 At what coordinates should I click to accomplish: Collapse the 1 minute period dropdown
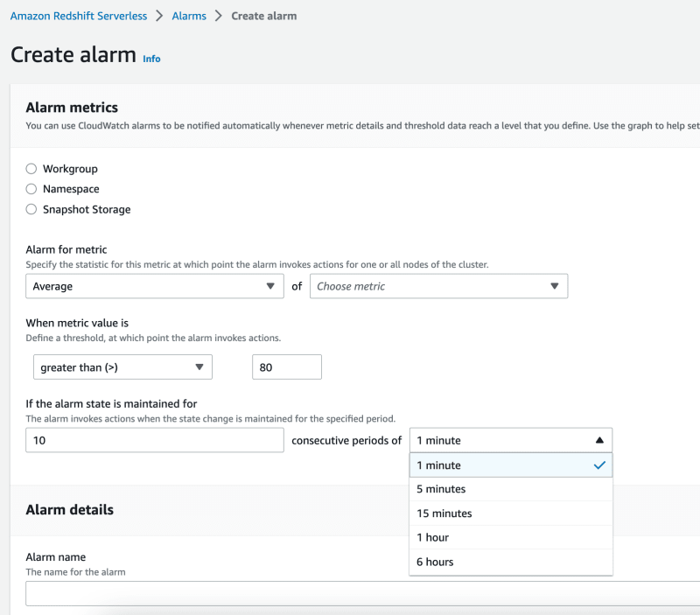511,440
